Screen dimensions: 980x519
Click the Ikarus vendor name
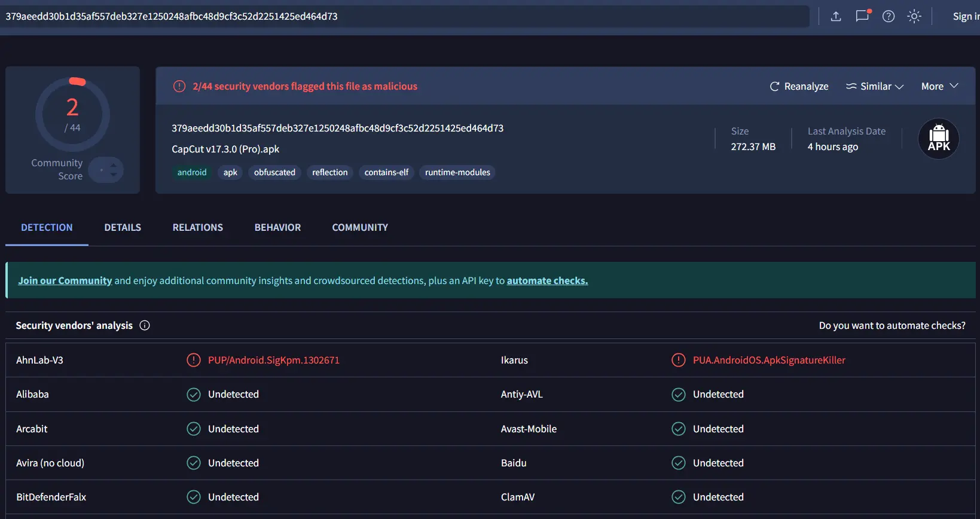click(514, 360)
